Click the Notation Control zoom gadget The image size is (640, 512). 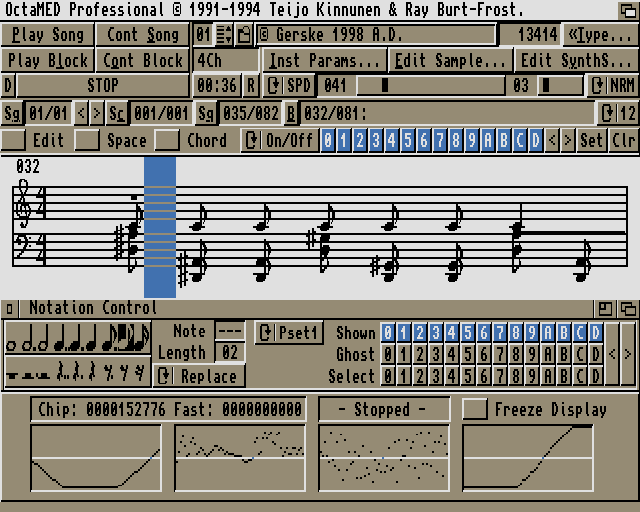coord(605,309)
